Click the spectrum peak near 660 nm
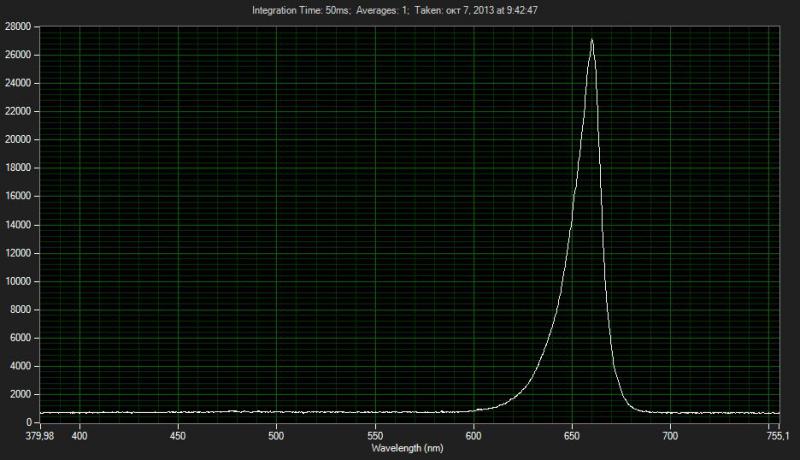Image resolution: width=800 pixels, height=460 pixels. (592, 42)
